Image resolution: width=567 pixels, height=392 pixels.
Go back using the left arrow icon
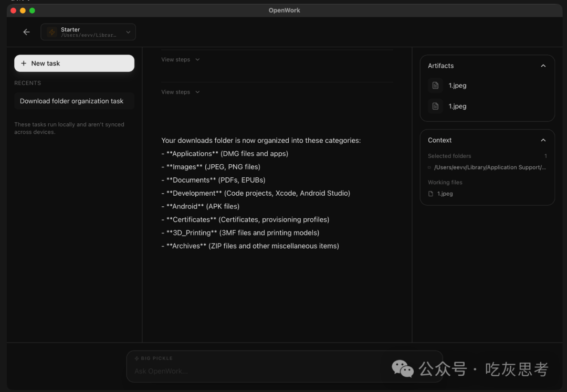point(26,32)
